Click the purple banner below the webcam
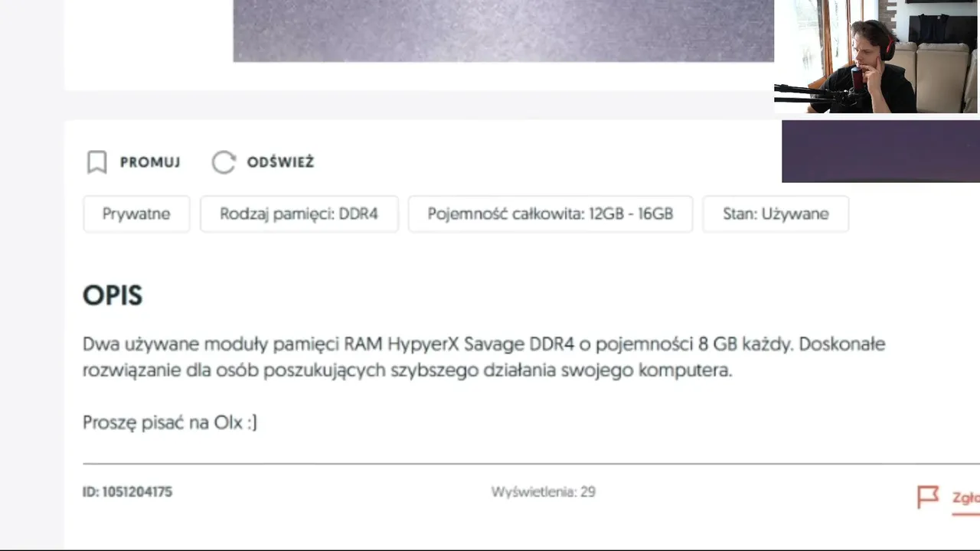Screen dimensions: 980x551 coord(880,152)
